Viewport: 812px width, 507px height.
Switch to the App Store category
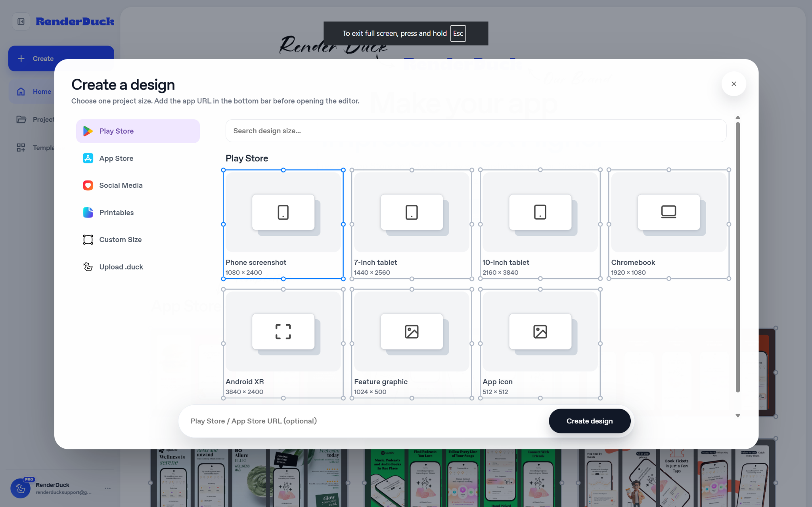point(138,158)
